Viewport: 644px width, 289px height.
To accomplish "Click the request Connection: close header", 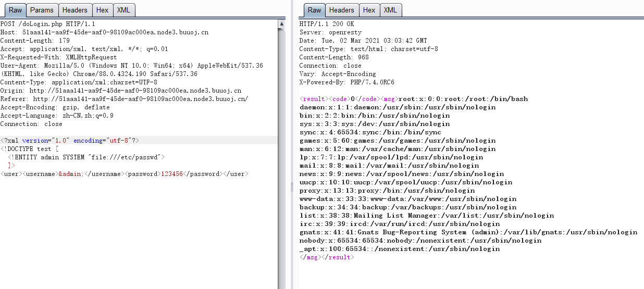I will click(31, 124).
